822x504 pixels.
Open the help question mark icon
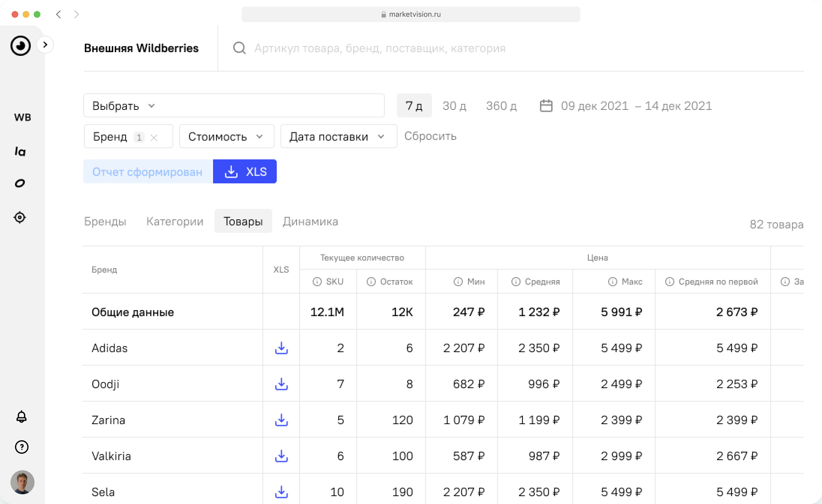pos(21,447)
